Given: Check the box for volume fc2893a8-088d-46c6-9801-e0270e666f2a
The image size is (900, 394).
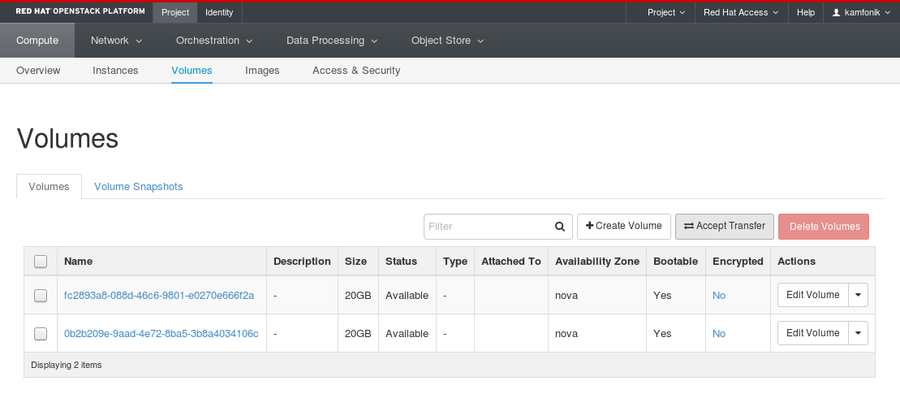Looking at the screenshot, I should (x=40, y=296).
